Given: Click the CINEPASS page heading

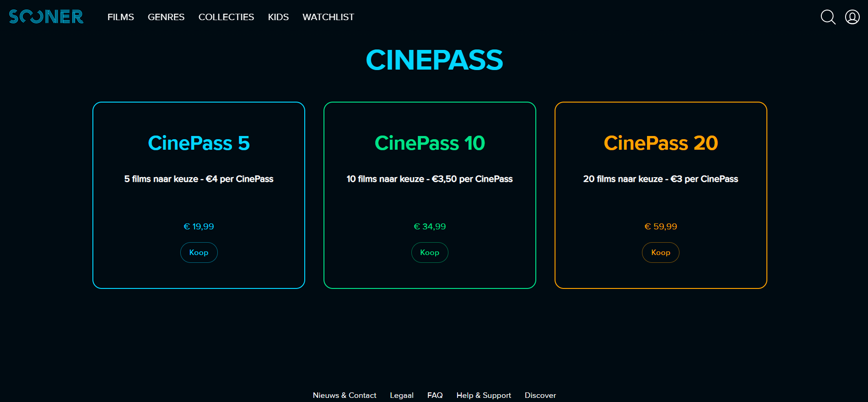Looking at the screenshot, I should click(434, 60).
